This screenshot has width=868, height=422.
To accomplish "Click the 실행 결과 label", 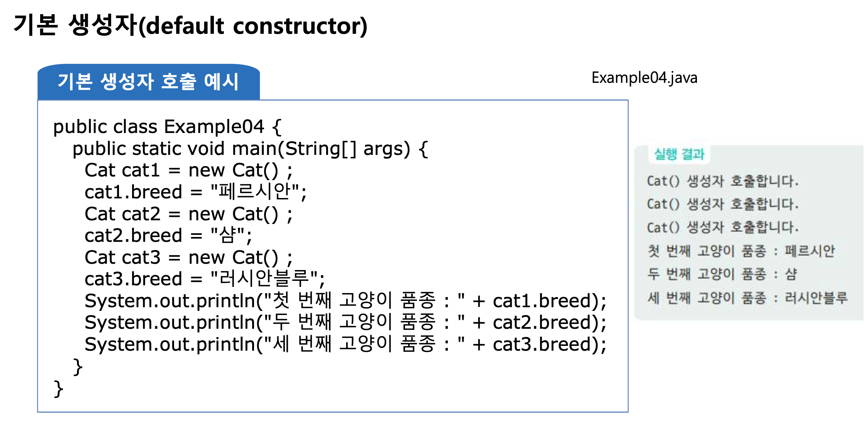I will [679, 154].
